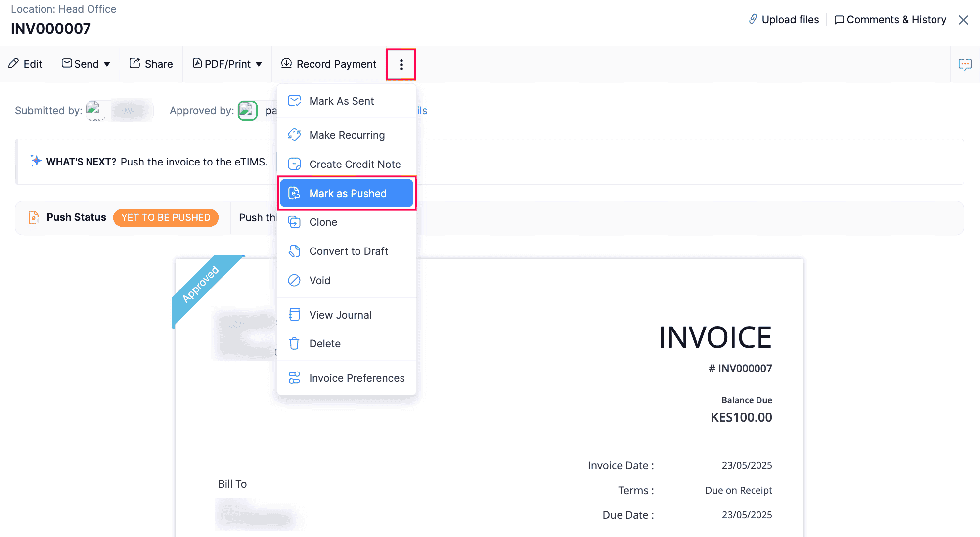This screenshot has height=537, width=980.
Task: Click the Convert to Draft icon
Action: 294,251
